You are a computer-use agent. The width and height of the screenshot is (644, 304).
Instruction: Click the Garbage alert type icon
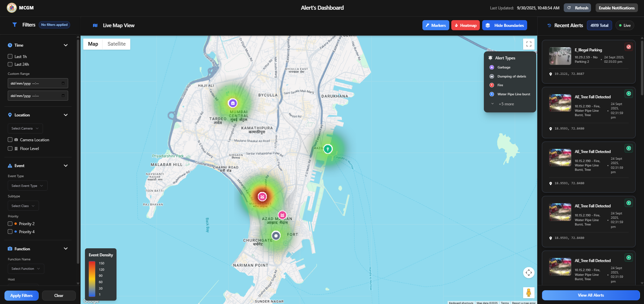click(491, 67)
